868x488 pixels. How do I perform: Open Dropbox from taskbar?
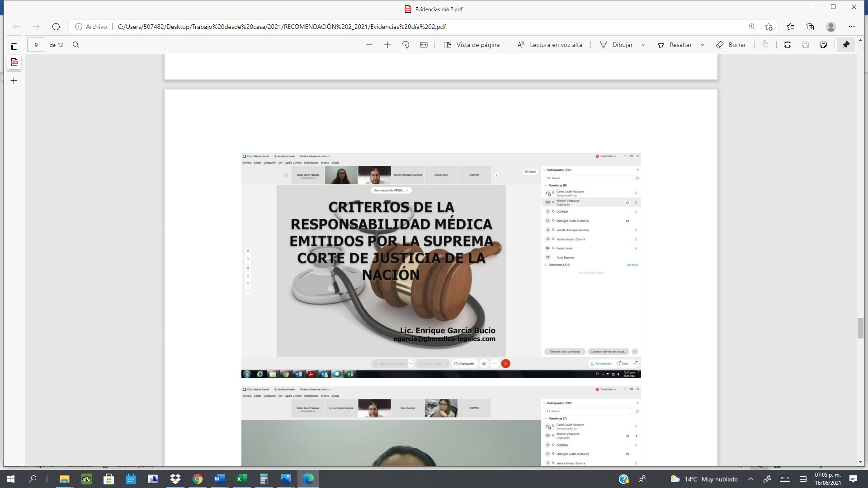tap(175, 479)
